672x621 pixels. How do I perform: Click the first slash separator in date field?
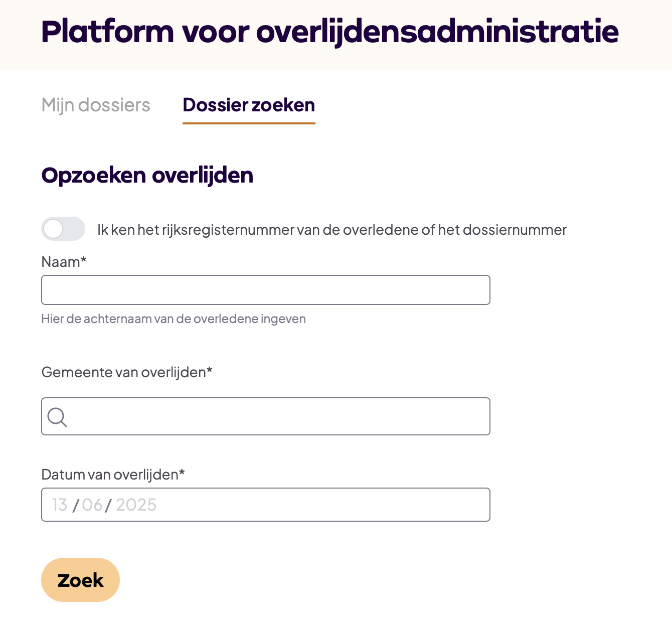click(75, 505)
